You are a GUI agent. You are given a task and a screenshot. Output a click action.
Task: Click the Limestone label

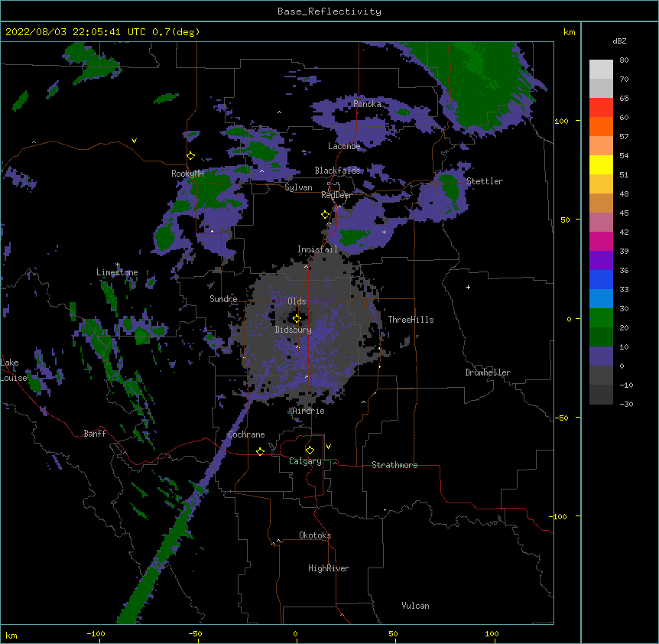tap(117, 272)
